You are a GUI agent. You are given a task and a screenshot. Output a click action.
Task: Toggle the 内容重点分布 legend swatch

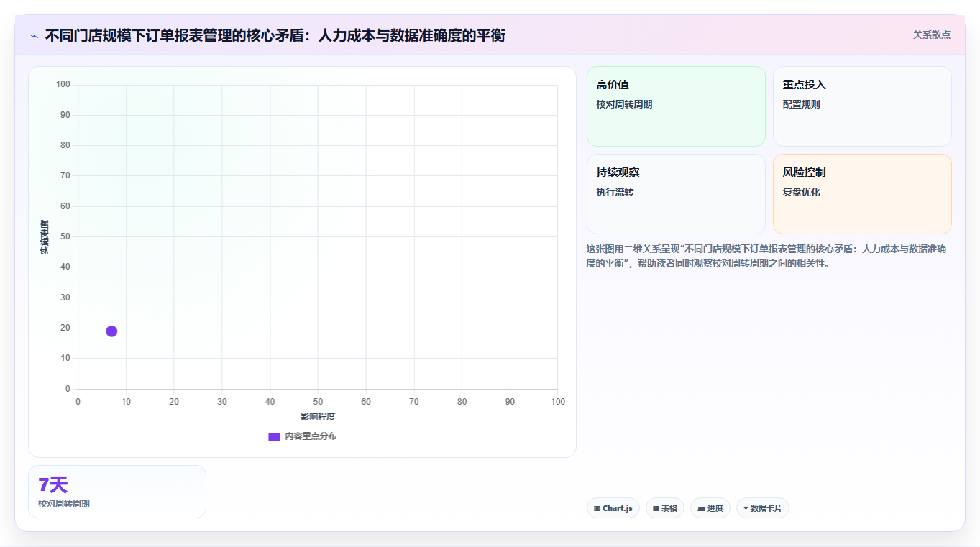pos(274,436)
